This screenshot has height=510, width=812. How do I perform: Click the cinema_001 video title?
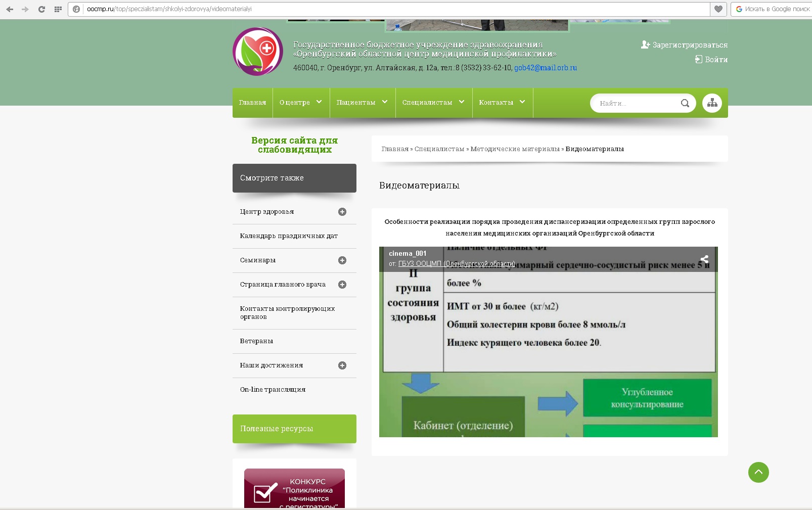408,254
